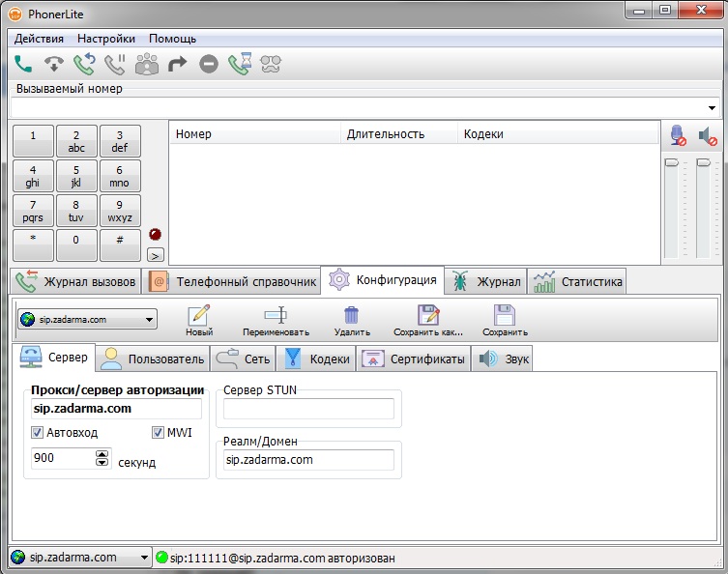Click the Прокси/сервер авторизации field

pos(116,409)
